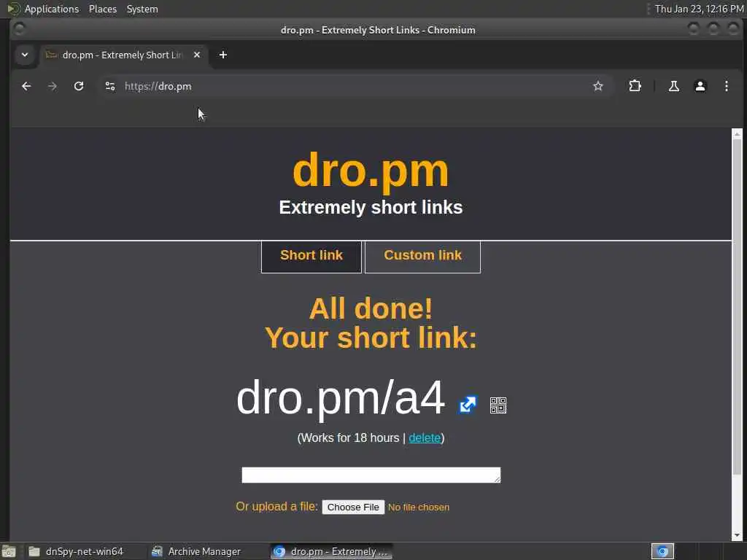Click the scroll up arrow
747x560 pixels.
(x=737, y=134)
